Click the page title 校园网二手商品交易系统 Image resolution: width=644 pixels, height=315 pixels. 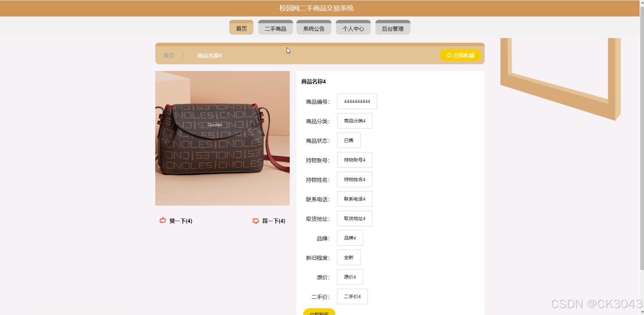pos(316,8)
